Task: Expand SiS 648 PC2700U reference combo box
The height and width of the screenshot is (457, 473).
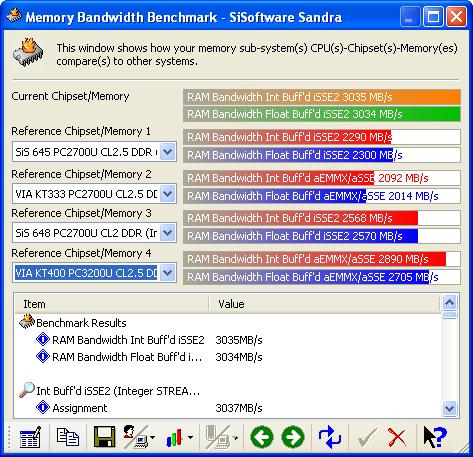Action: (167, 233)
